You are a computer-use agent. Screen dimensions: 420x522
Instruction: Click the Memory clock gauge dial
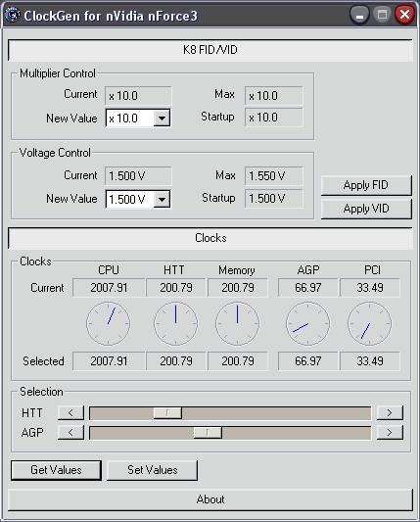(x=237, y=323)
